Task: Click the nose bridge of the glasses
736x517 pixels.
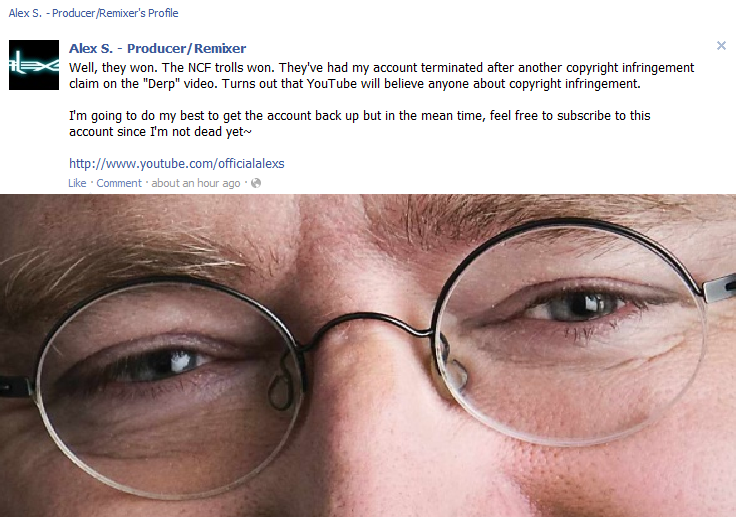Action: click(x=369, y=324)
